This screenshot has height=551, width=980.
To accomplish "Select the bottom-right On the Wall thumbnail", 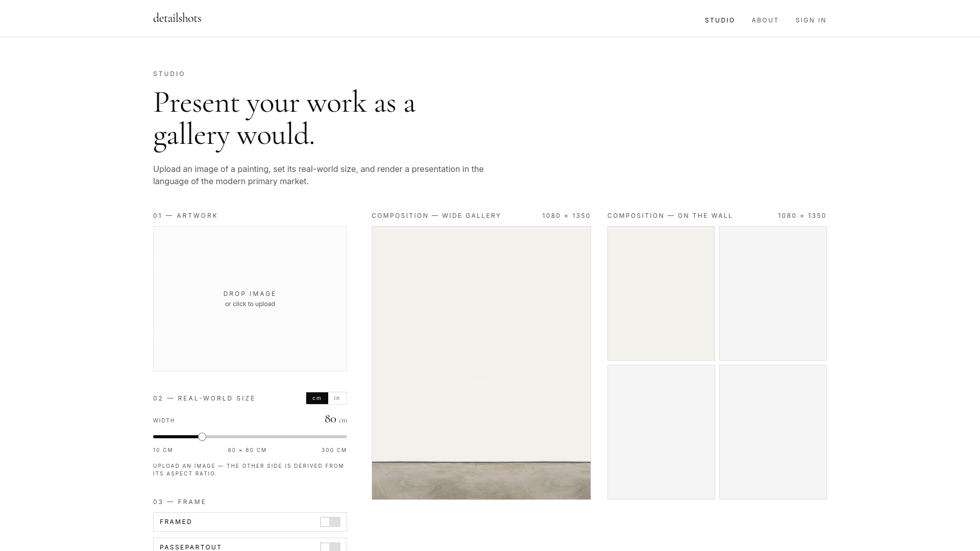I will [x=773, y=432].
